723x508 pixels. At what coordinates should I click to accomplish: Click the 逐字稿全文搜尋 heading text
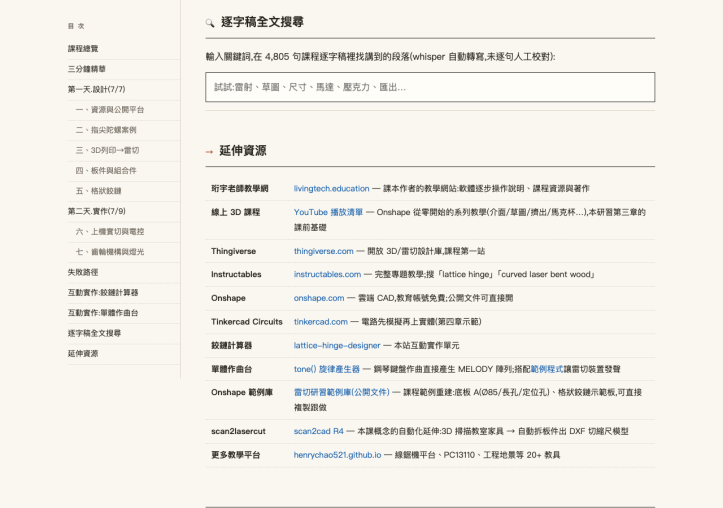[262, 22]
